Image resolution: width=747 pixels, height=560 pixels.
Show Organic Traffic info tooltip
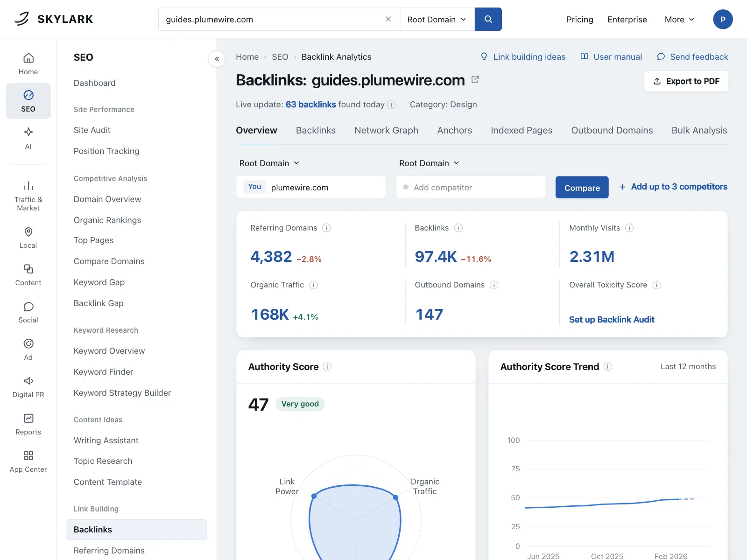[x=314, y=285]
